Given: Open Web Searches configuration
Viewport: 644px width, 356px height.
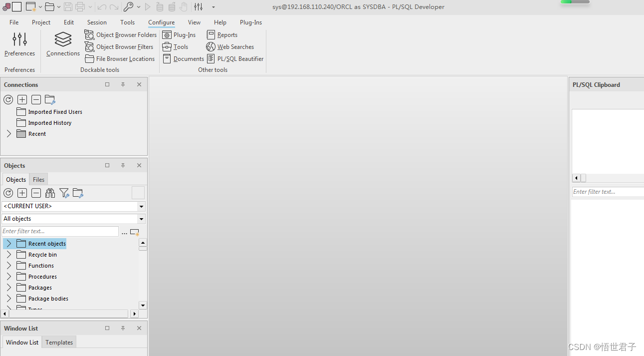Looking at the screenshot, I should (230, 47).
